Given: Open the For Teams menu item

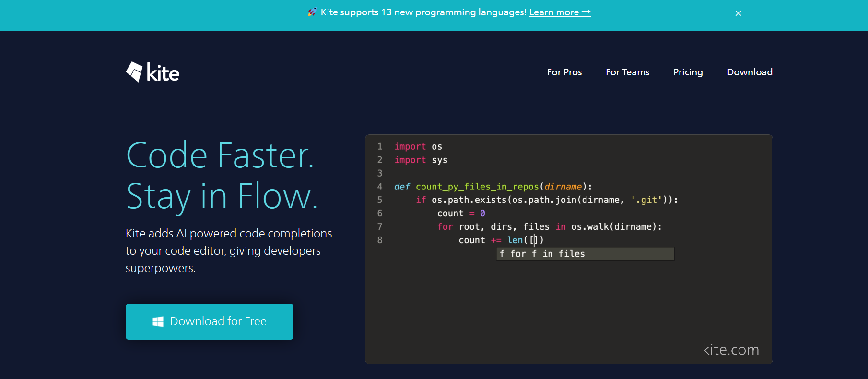Looking at the screenshot, I should [627, 72].
